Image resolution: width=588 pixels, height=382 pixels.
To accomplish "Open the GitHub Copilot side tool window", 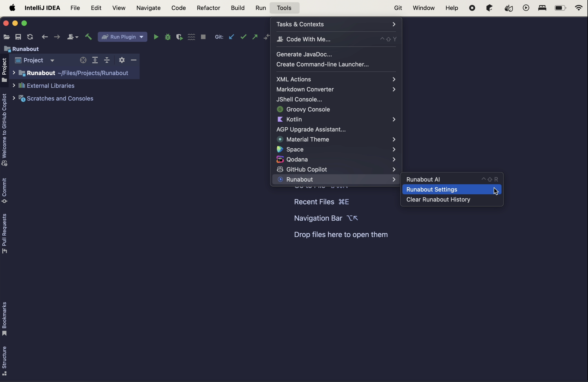I will pyautogui.click(x=4, y=130).
